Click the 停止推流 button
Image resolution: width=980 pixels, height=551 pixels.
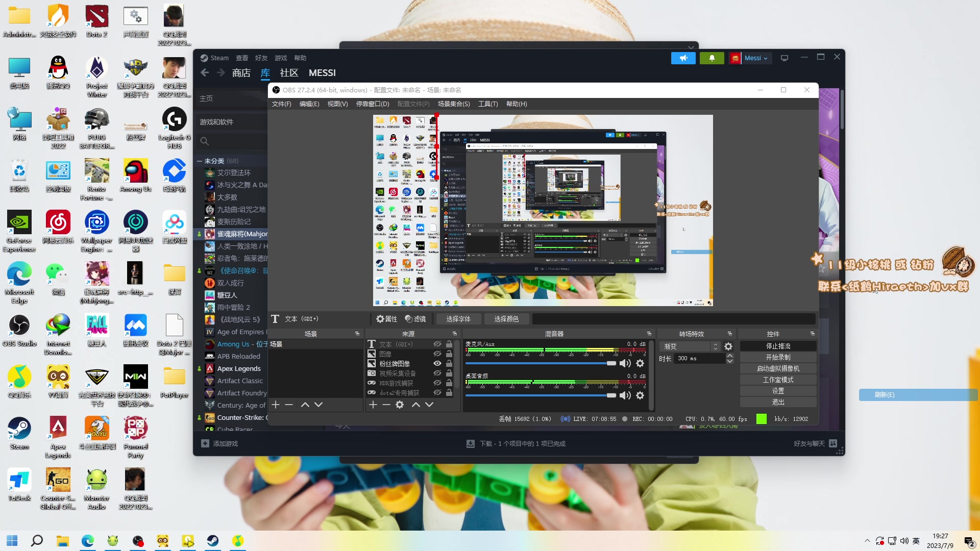[777, 346]
